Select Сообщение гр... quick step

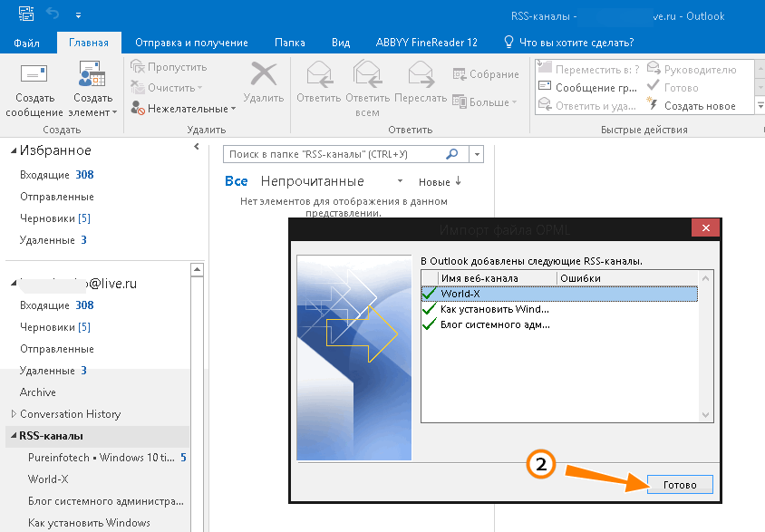pyautogui.click(x=587, y=88)
